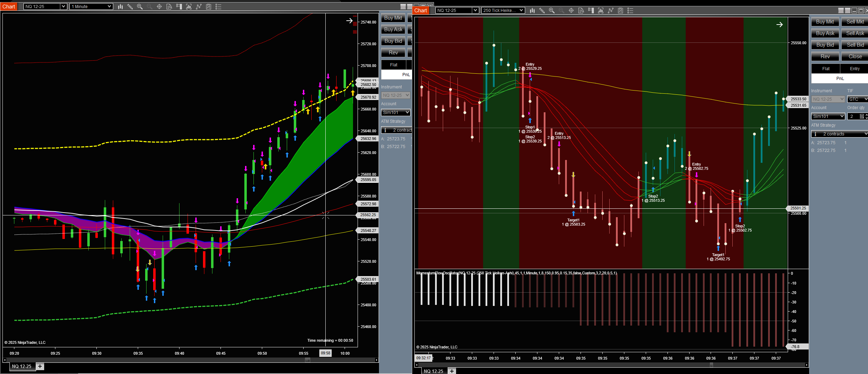Open chart Properties list icon on right chart
The width and height of the screenshot is (868, 374).
click(630, 11)
